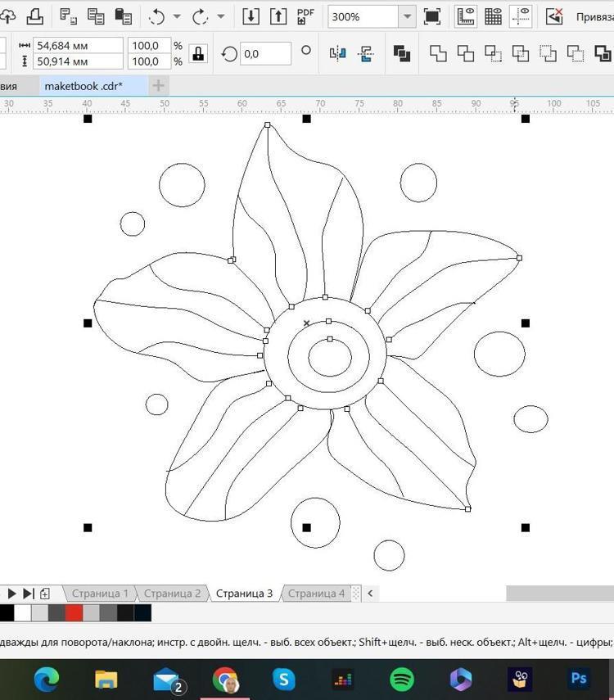The width and height of the screenshot is (614, 700).
Task: Switch to the Страница 2 page tab
Action: pos(172,594)
